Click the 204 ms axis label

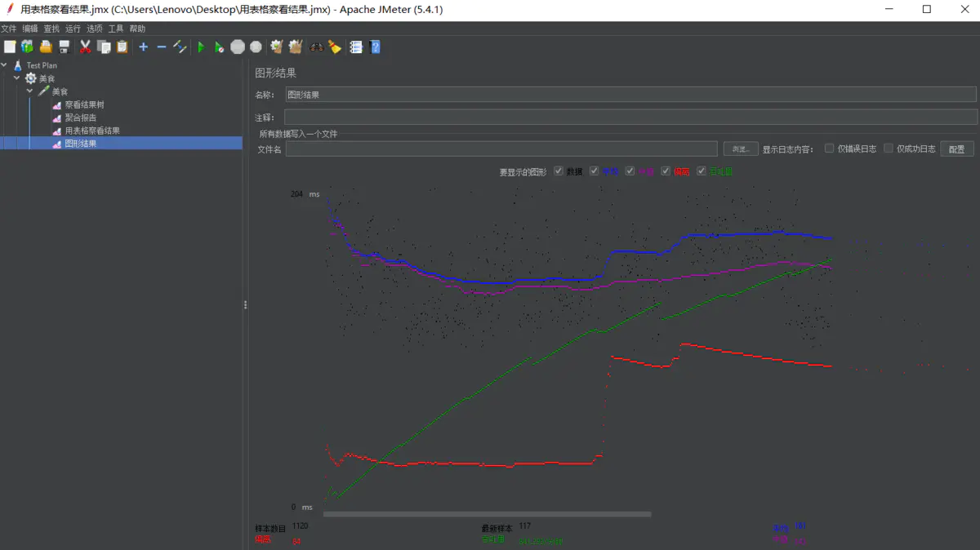pyautogui.click(x=305, y=194)
